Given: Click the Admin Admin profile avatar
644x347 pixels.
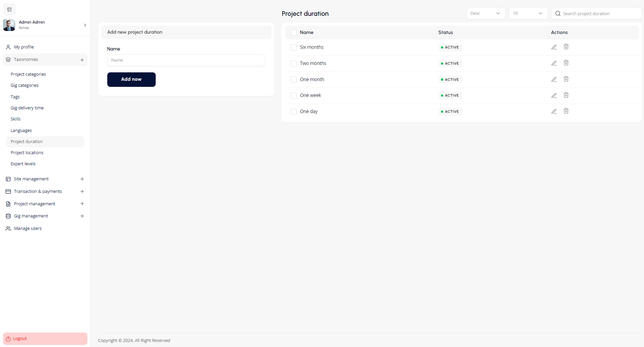Looking at the screenshot, I should point(9,25).
